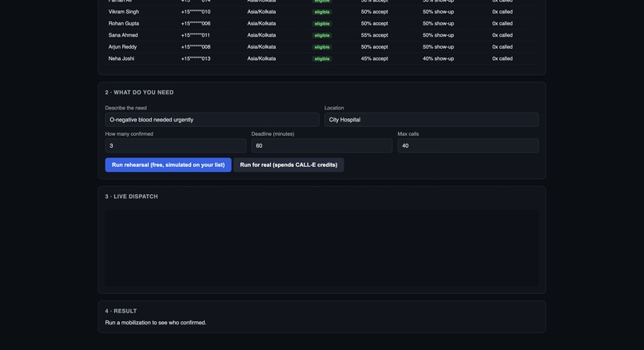The height and width of the screenshot is (350, 644).
Task: Click the Run rehearsal button
Action: [168, 165]
